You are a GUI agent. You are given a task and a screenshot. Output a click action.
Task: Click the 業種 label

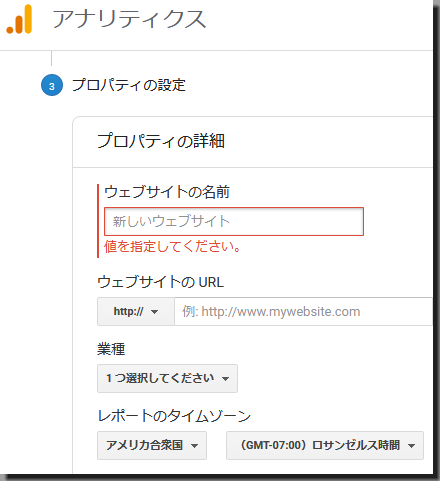[x=111, y=349]
